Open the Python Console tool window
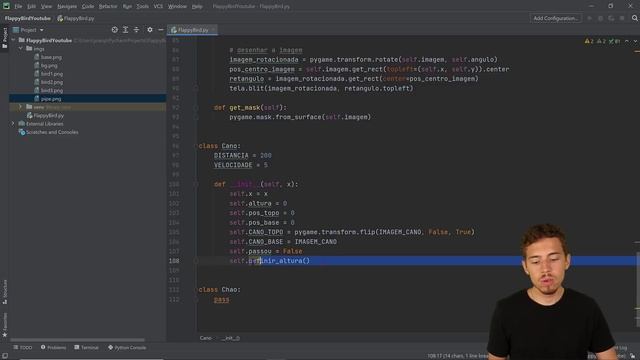The width and height of the screenshot is (640, 360). coord(127,348)
